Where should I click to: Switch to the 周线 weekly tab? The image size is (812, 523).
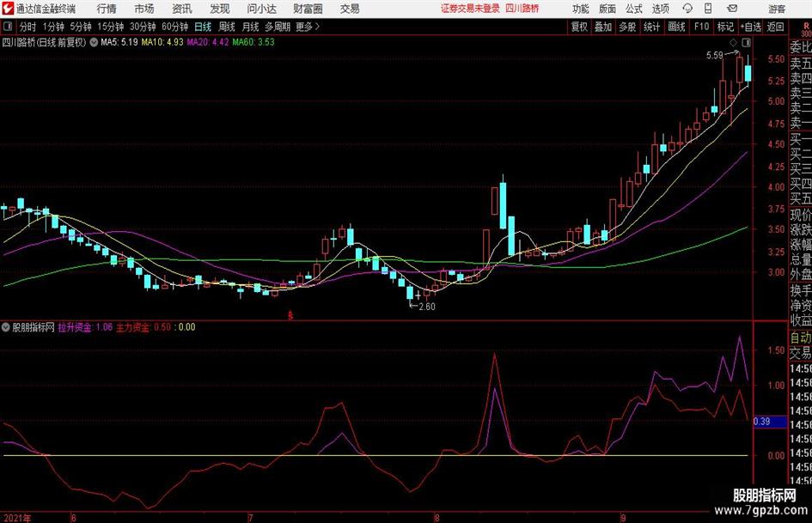click(227, 27)
